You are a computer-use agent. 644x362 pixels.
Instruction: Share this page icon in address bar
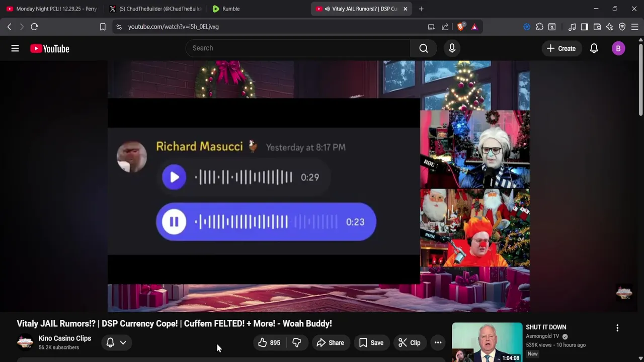tap(445, 27)
